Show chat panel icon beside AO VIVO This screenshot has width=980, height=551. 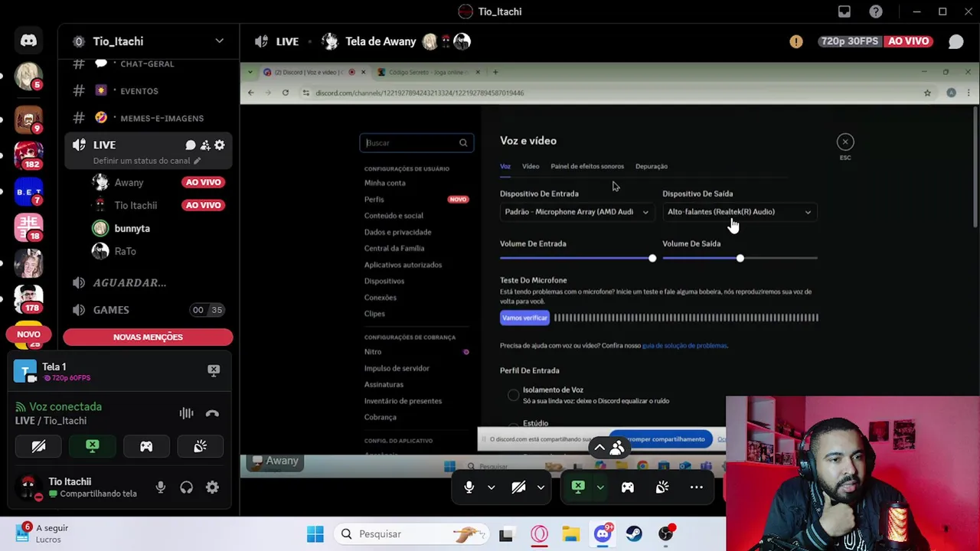point(955,41)
